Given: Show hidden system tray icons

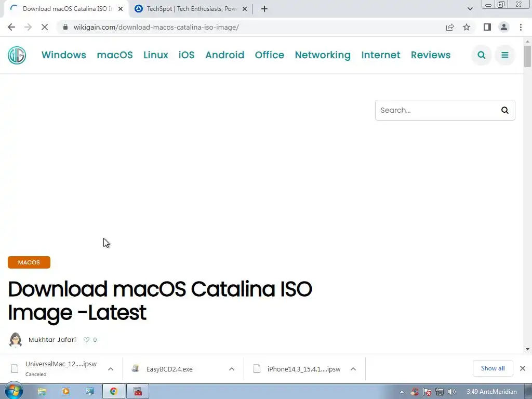Looking at the screenshot, I should [x=402, y=392].
